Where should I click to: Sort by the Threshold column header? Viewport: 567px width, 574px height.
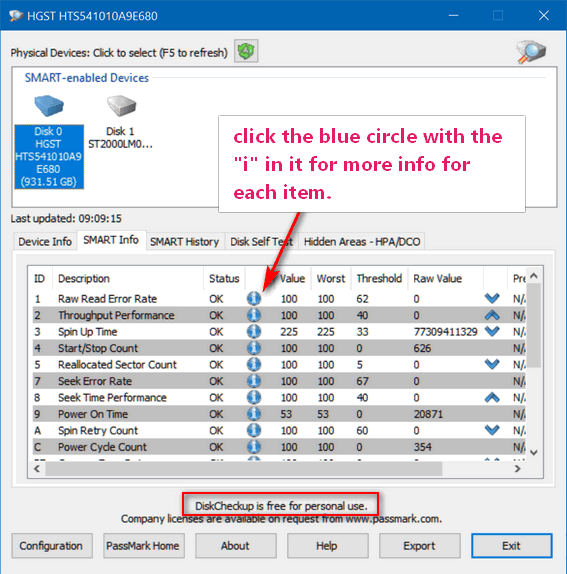[379, 279]
